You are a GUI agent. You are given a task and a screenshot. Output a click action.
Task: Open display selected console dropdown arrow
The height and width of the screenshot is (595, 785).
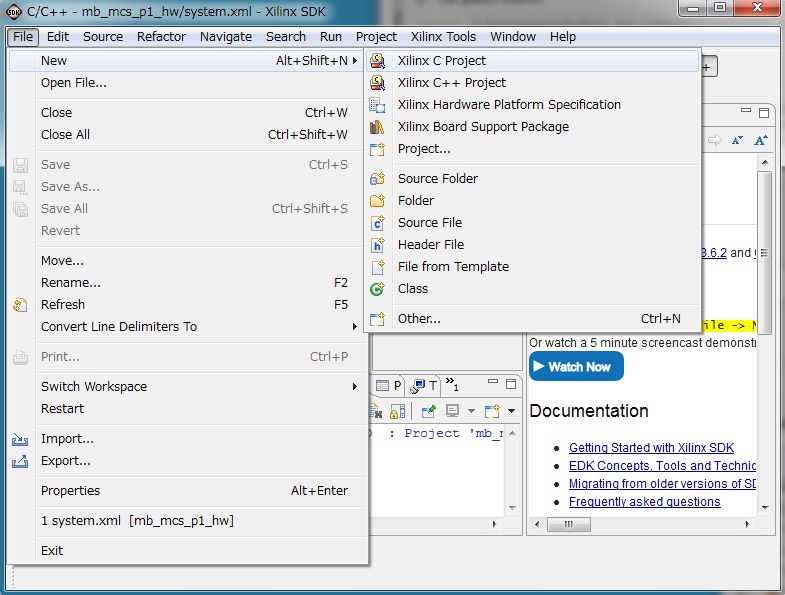[x=471, y=411]
